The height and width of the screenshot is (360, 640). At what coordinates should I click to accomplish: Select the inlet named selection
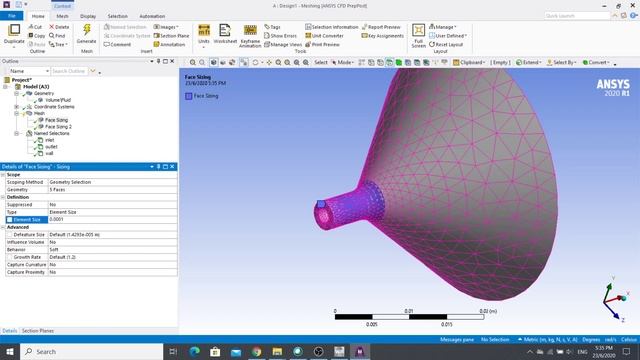pos(49,140)
